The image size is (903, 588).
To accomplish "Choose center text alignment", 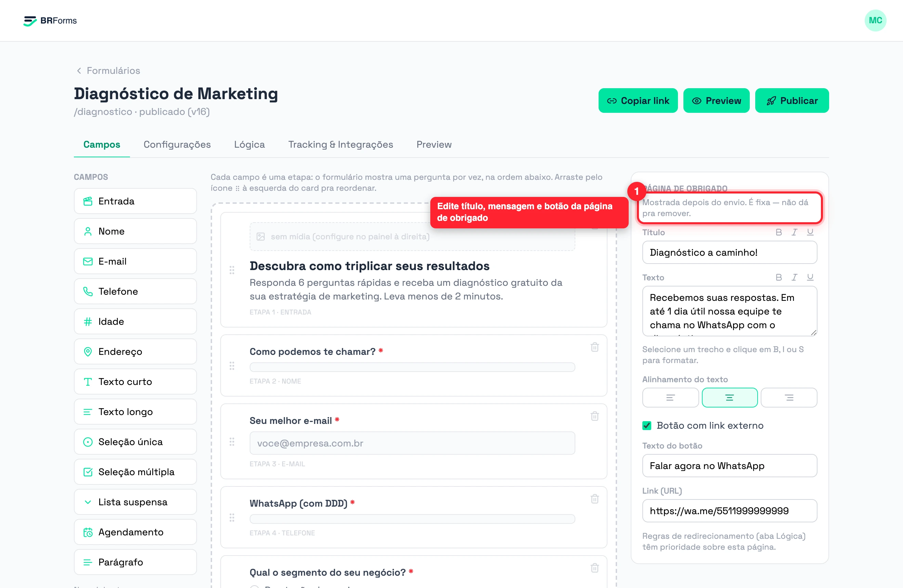I will coord(730,397).
